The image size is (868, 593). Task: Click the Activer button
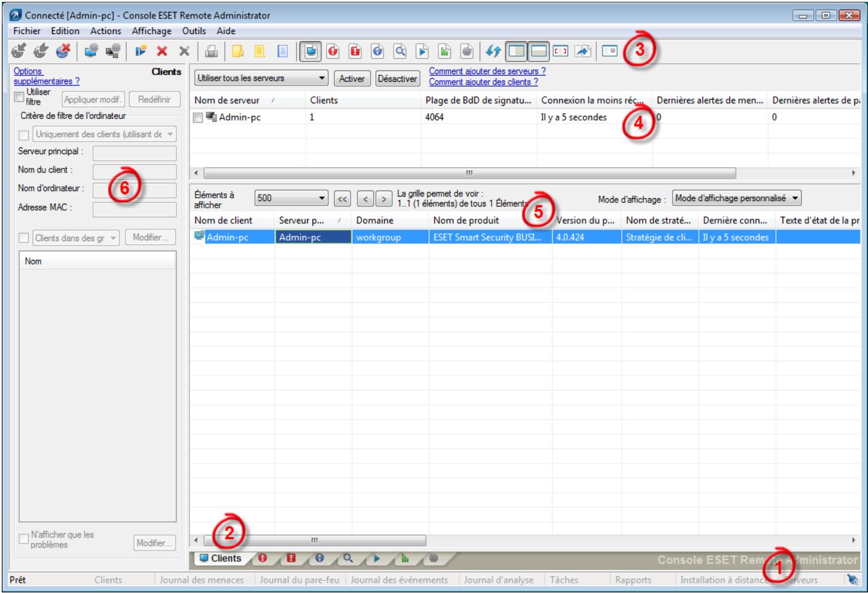pyautogui.click(x=352, y=79)
